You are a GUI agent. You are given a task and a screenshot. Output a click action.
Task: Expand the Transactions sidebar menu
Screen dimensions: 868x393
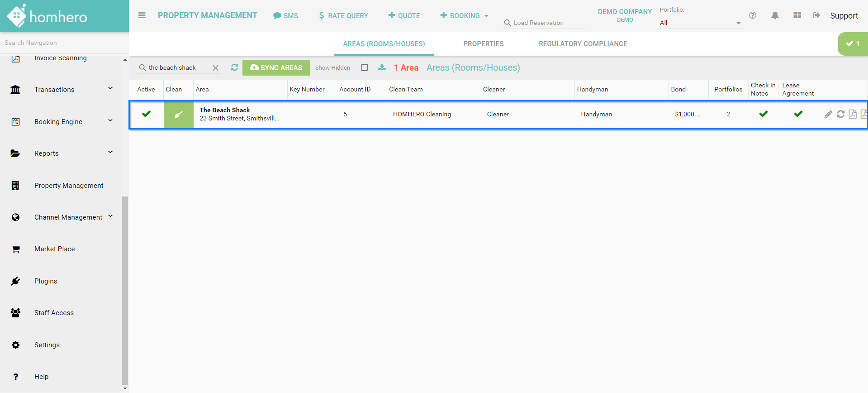[110, 89]
